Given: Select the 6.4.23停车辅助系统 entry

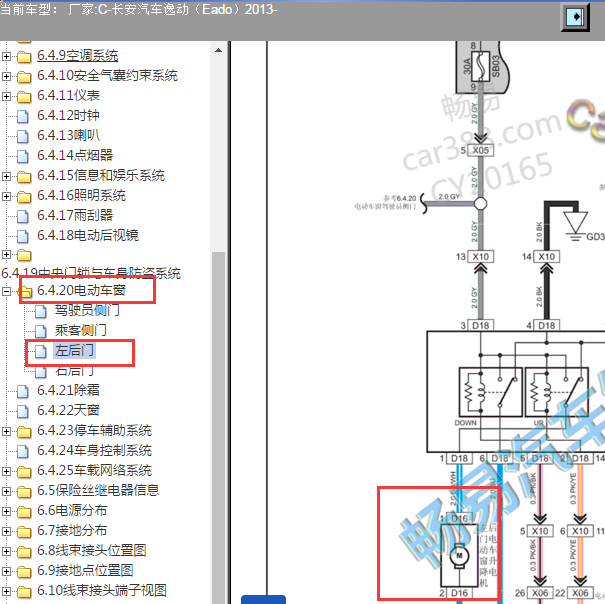Looking at the screenshot, I should pos(95,431).
